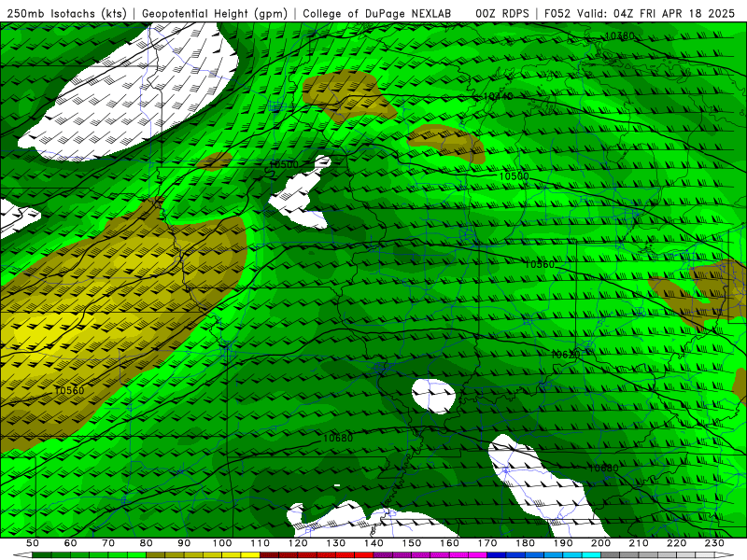Click the '190' legend value

tap(563, 543)
